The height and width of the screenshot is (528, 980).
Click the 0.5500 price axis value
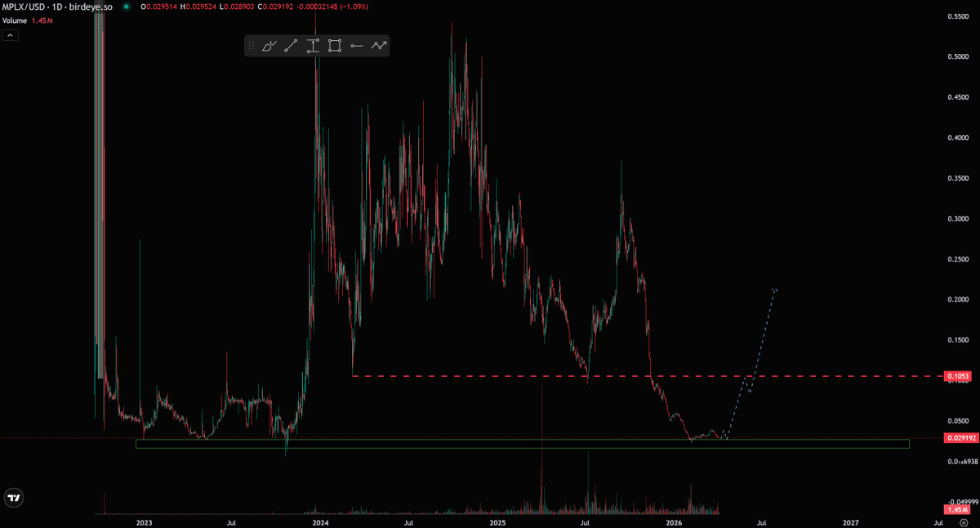tap(958, 16)
